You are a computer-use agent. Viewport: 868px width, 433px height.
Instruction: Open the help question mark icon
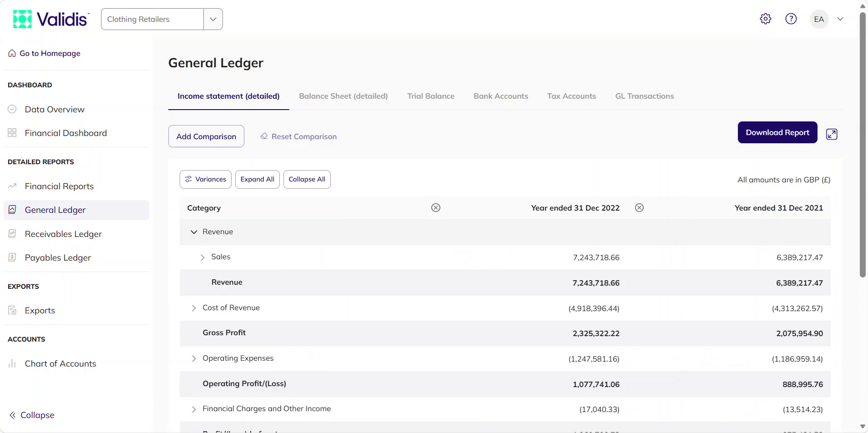tap(791, 19)
